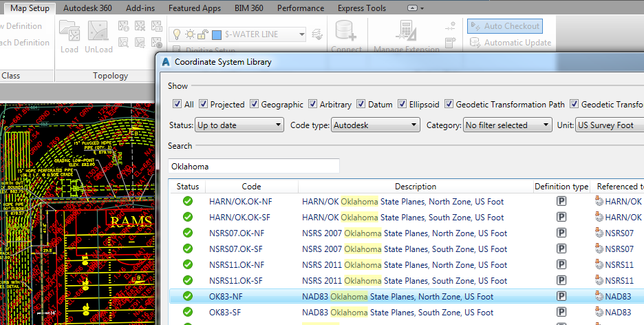
Task: Open the ribbon minimize options arrow
Action: [422, 9]
